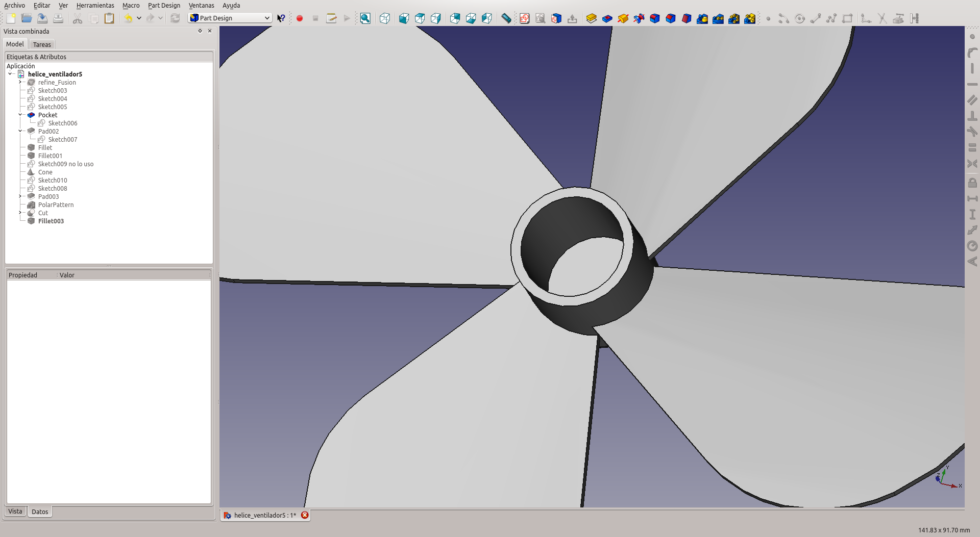Screen dimensions: 980x537
Task: Click the Propiedad column header
Action: coord(32,275)
